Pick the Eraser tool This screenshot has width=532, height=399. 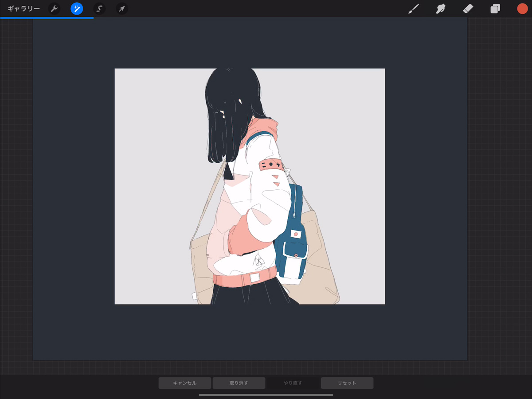pyautogui.click(x=468, y=9)
